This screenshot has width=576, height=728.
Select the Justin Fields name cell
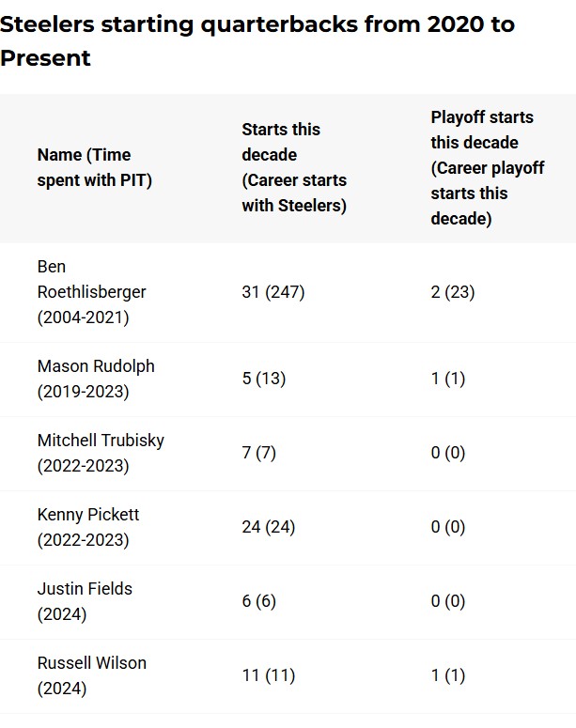(85, 602)
